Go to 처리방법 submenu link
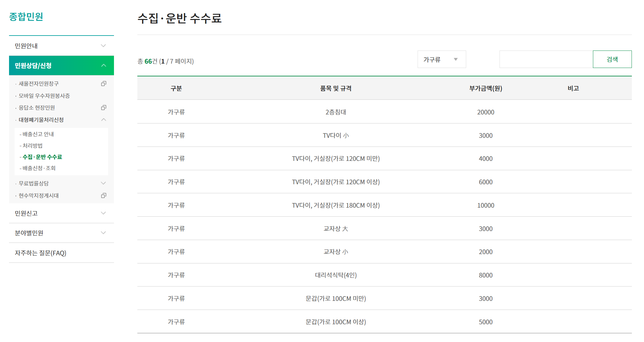 (x=32, y=146)
